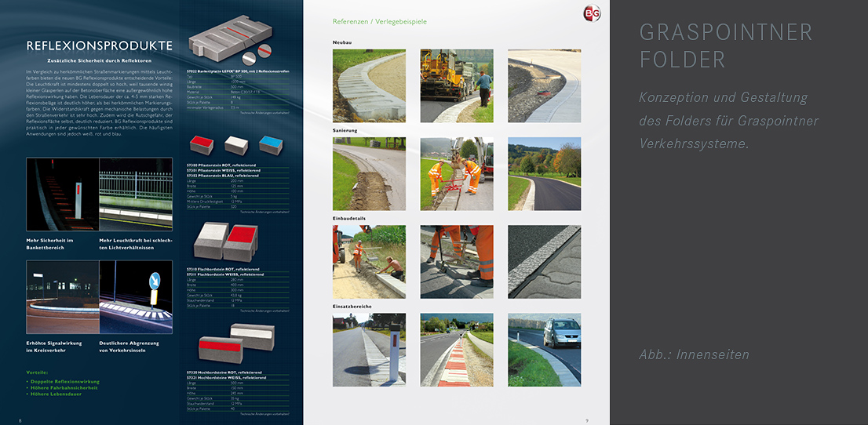Click the green 'Vorteile:' label

(37, 372)
